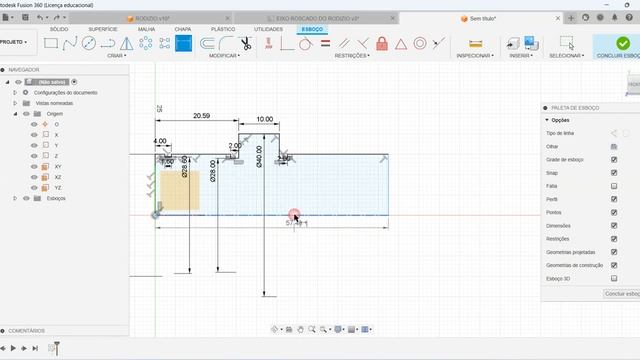The height and width of the screenshot is (360, 640).
Task: Switch to the SUPERFÍCIE tab
Action: click(103, 29)
